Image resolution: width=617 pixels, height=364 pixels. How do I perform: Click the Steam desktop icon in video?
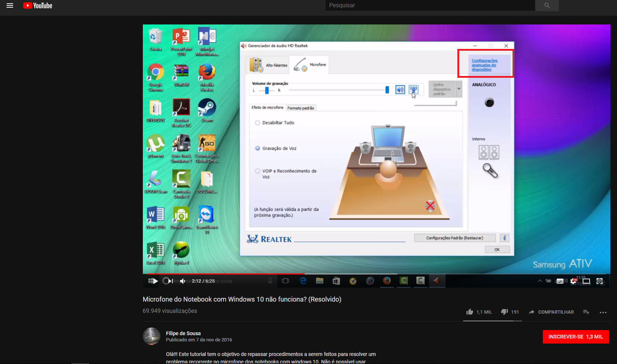[207, 110]
